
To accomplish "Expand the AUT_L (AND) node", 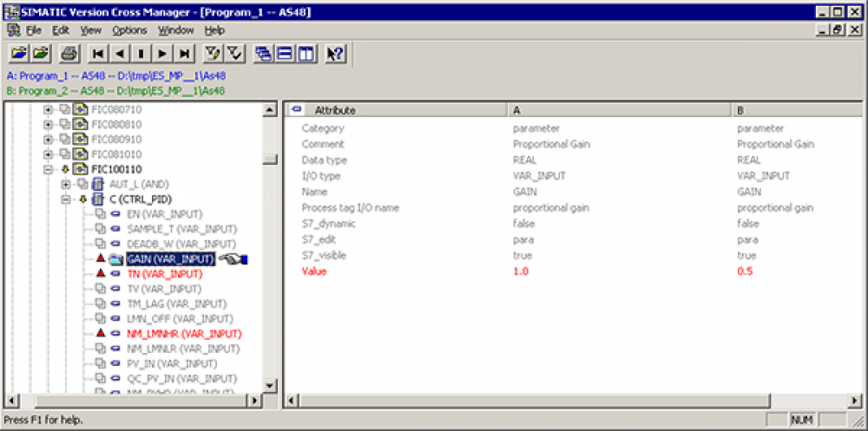I will [66, 184].
